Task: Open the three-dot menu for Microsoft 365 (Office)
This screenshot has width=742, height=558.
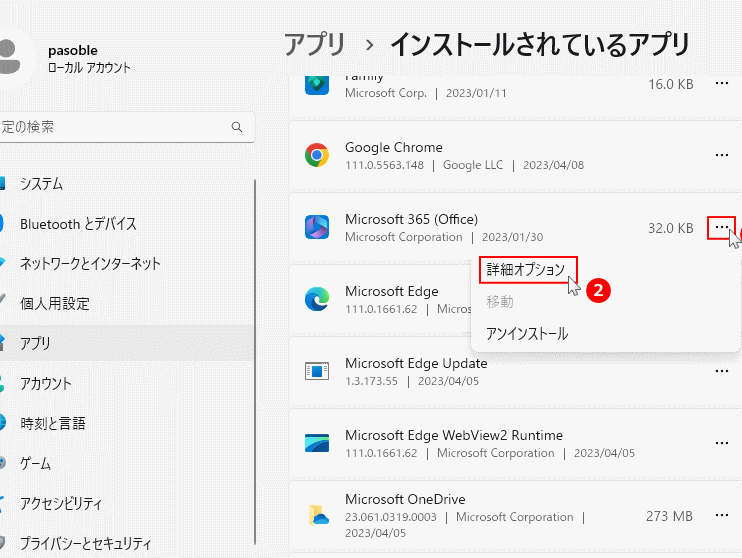Action: [x=722, y=228]
